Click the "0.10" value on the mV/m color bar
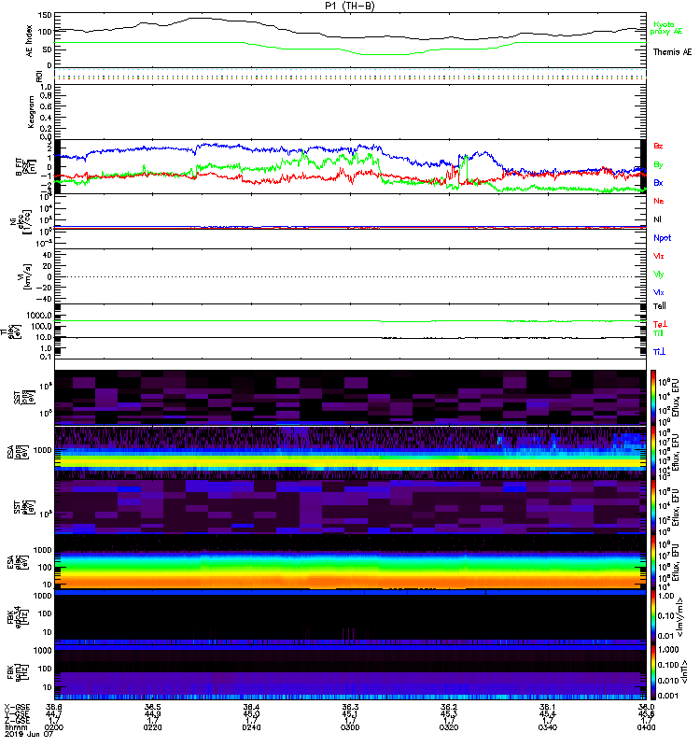This screenshot has height=747, width=700. coord(666,615)
